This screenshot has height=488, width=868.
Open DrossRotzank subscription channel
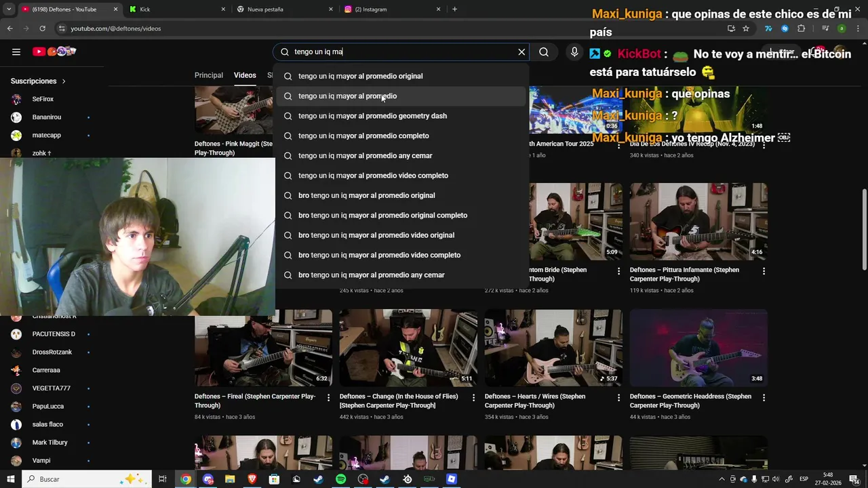pos(51,352)
